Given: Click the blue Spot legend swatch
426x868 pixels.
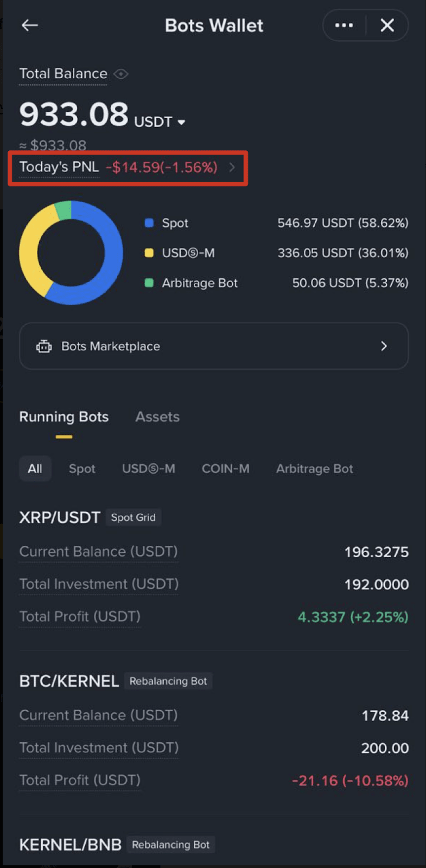Looking at the screenshot, I should coord(149,223).
